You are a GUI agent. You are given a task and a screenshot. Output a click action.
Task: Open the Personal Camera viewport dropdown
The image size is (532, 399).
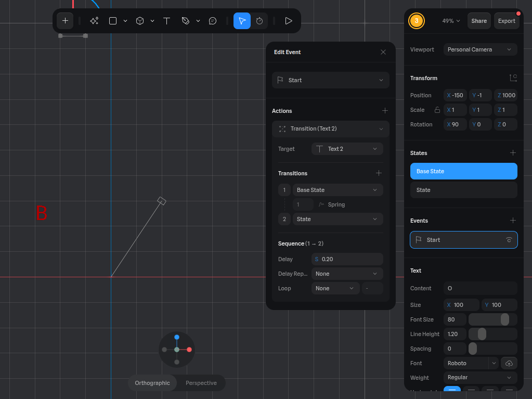pos(480,49)
